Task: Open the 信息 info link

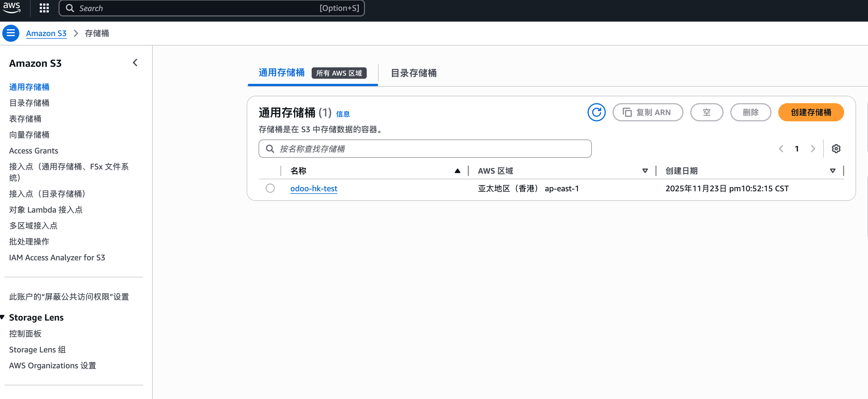Action: 343,114
